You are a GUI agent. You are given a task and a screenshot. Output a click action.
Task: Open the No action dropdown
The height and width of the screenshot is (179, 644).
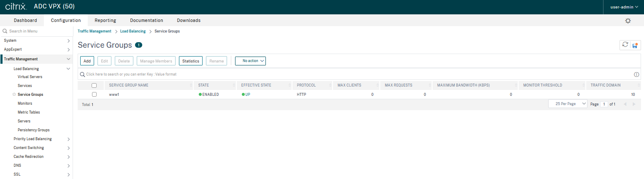250,61
